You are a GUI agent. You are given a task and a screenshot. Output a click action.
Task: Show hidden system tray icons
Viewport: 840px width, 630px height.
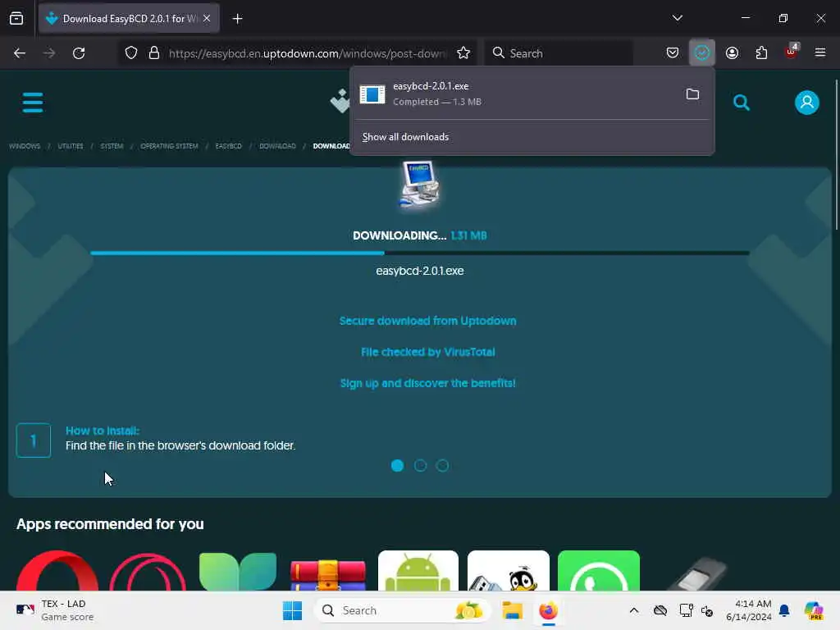point(634,610)
